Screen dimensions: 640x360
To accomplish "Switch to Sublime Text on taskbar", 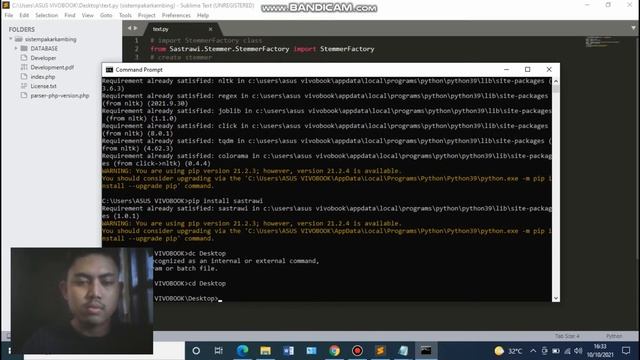I will [x=380, y=351].
